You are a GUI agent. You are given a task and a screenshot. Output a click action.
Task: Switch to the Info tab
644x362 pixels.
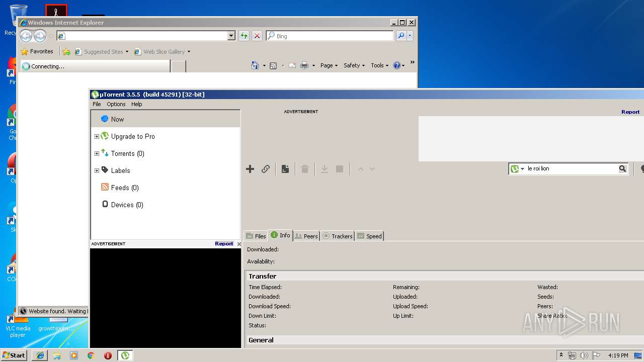[280, 235]
